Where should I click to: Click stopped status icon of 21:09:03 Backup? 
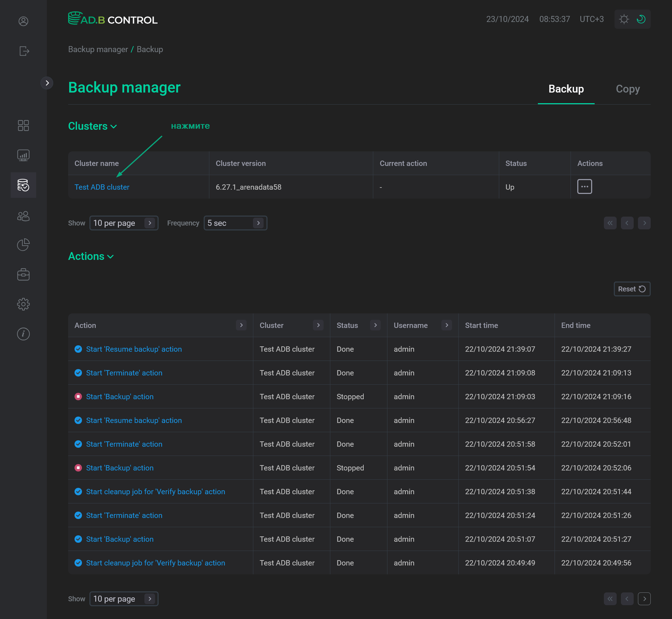point(78,397)
